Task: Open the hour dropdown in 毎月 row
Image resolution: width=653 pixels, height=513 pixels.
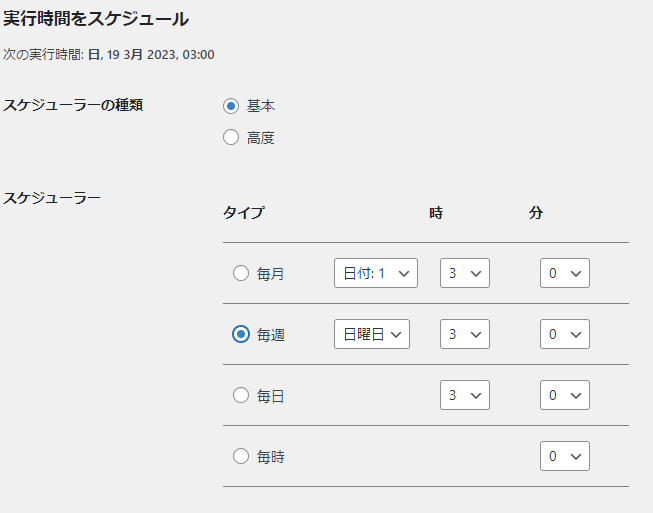Action: [x=465, y=273]
